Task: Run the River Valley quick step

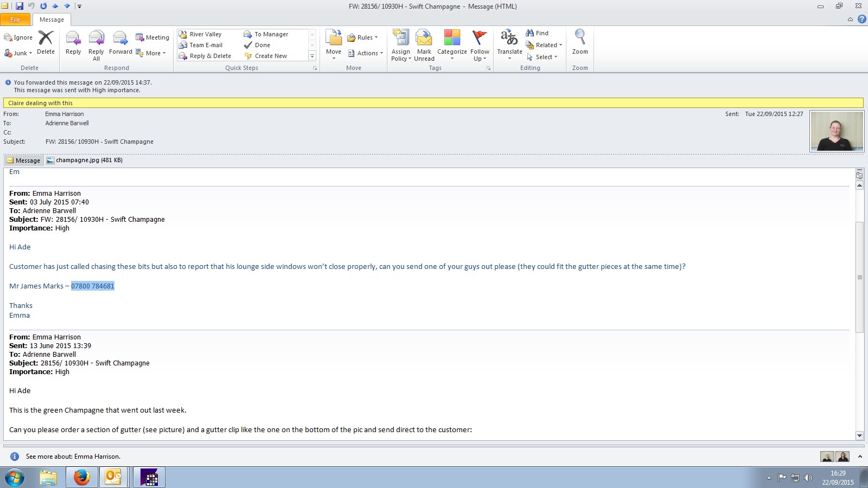Action: point(200,34)
